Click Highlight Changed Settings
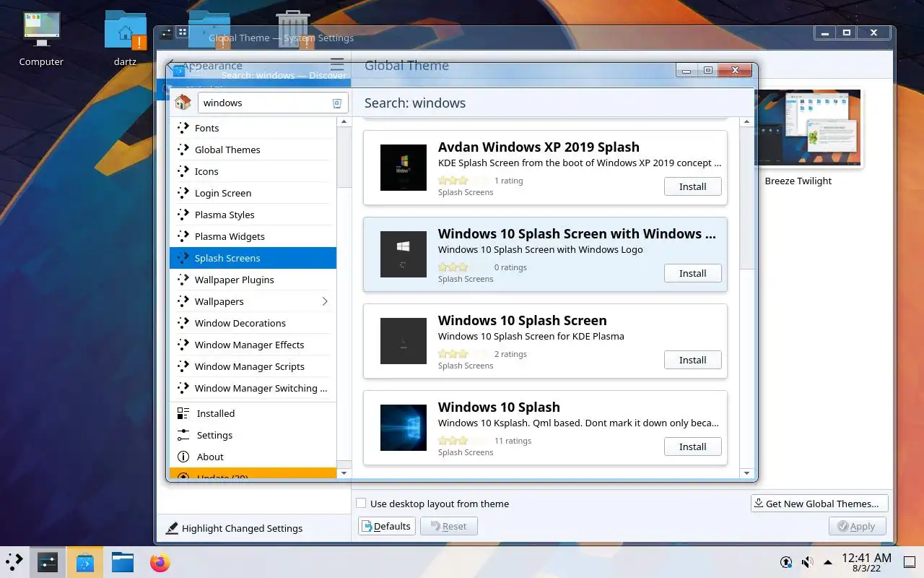Image resolution: width=924 pixels, height=578 pixels. (x=234, y=528)
